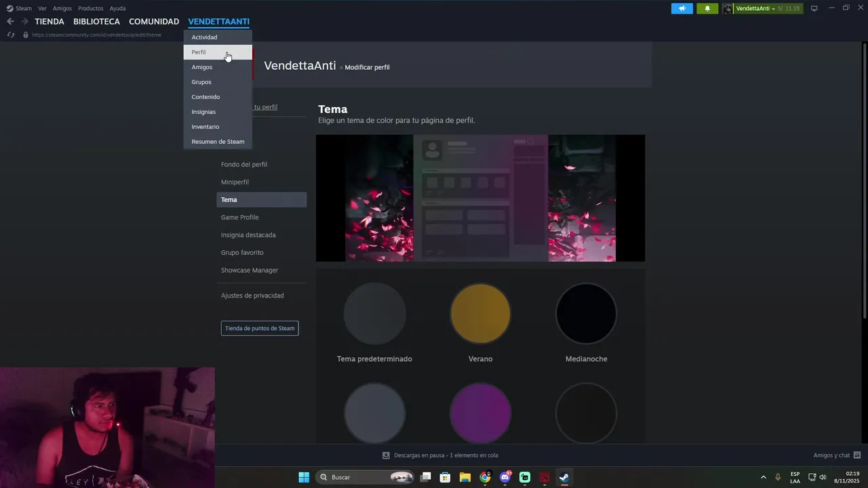Open the Productos menu
Viewport: 868px width, 488px height.
click(91, 8)
